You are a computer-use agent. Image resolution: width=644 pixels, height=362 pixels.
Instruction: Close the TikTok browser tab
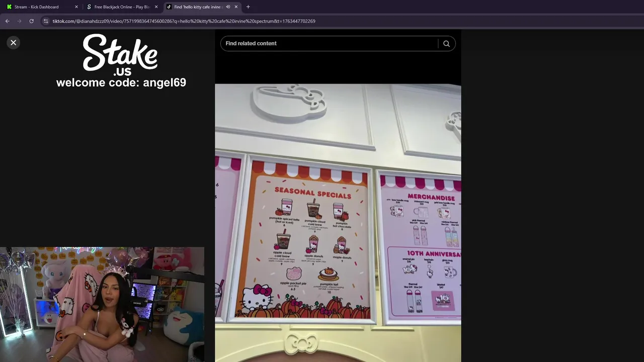[x=236, y=7]
